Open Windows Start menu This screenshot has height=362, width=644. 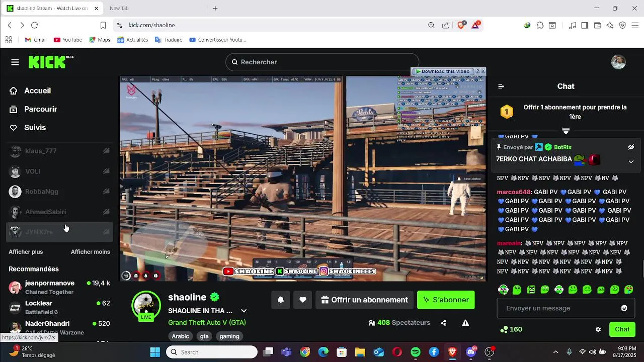click(x=155, y=352)
